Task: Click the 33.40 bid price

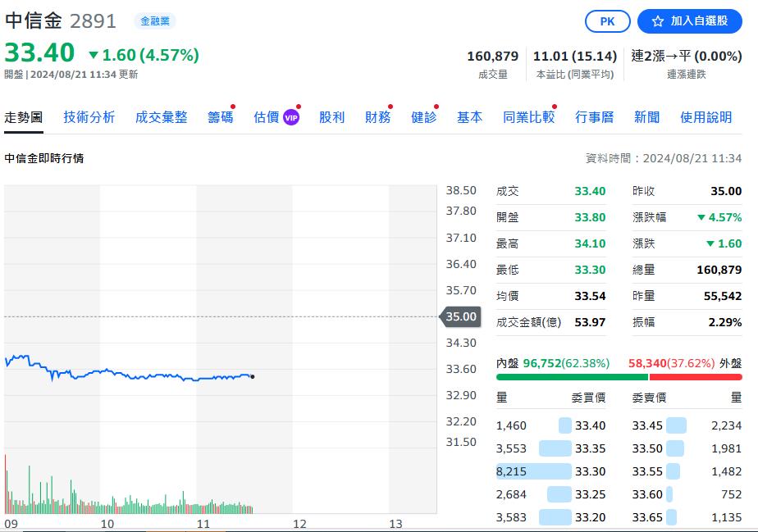Action: pos(591,425)
